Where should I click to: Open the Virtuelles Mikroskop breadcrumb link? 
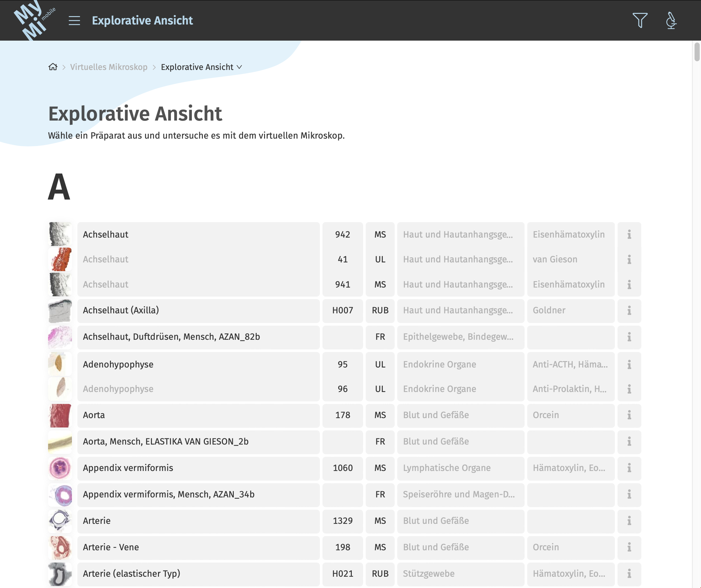[108, 67]
